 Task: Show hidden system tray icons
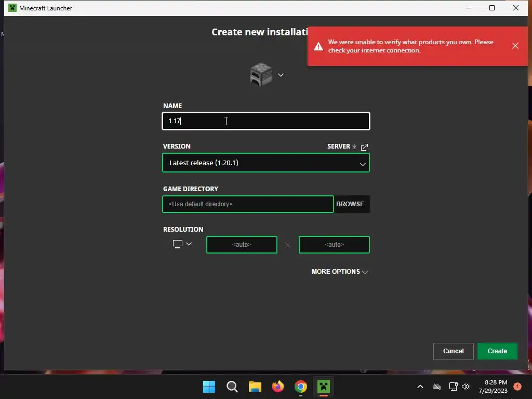click(420, 387)
